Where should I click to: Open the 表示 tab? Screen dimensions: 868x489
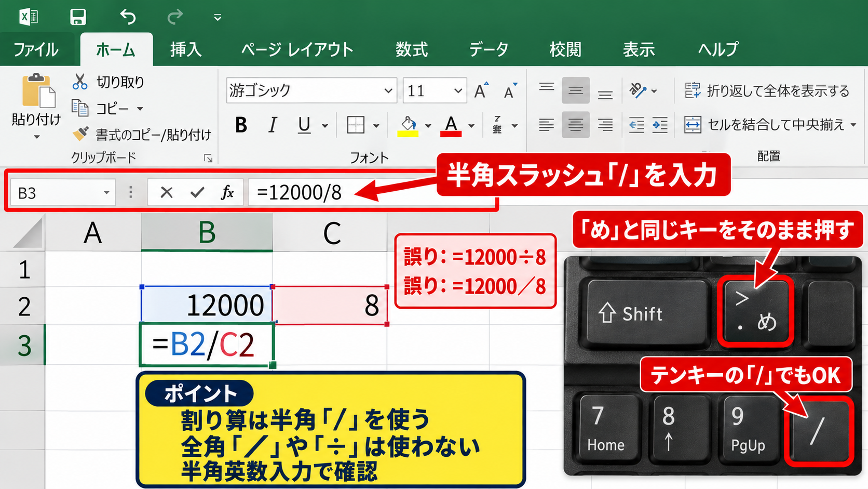coord(639,49)
